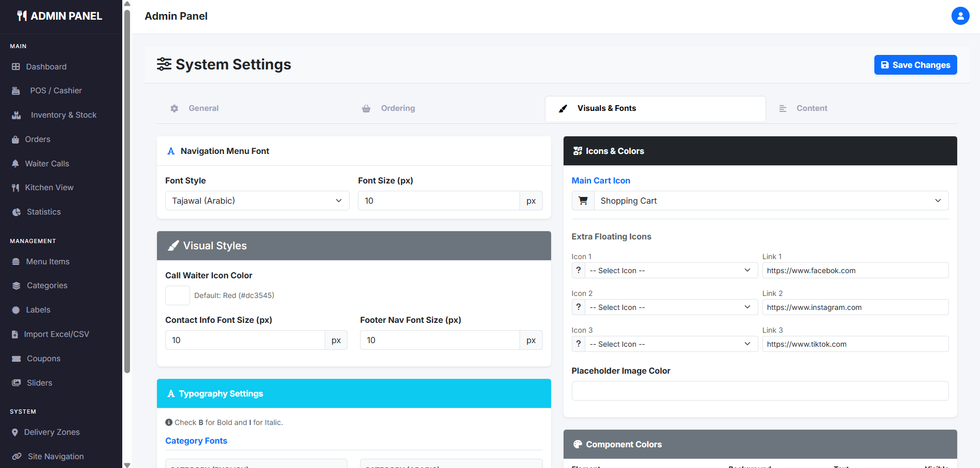Switch to the General tab
The image size is (980, 468).
[203, 108]
